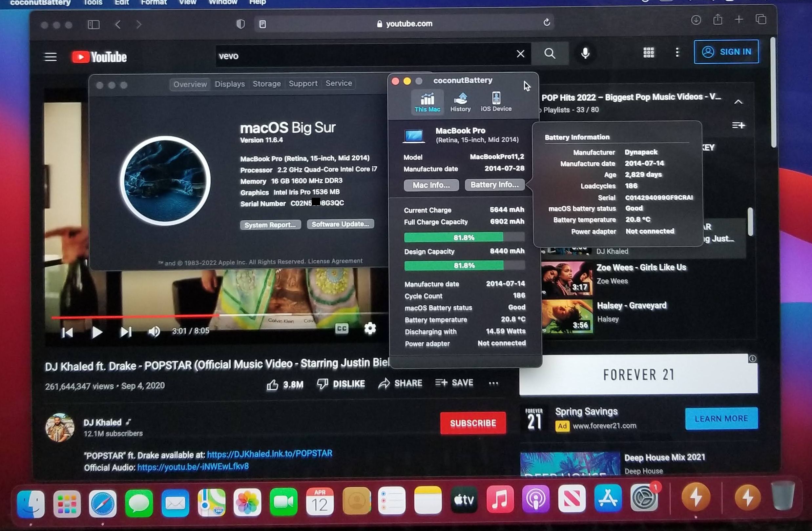Image resolution: width=812 pixels, height=531 pixels.
Task: Collapse the POP Hits 2022 playlist panel
Action: (738, 102)
